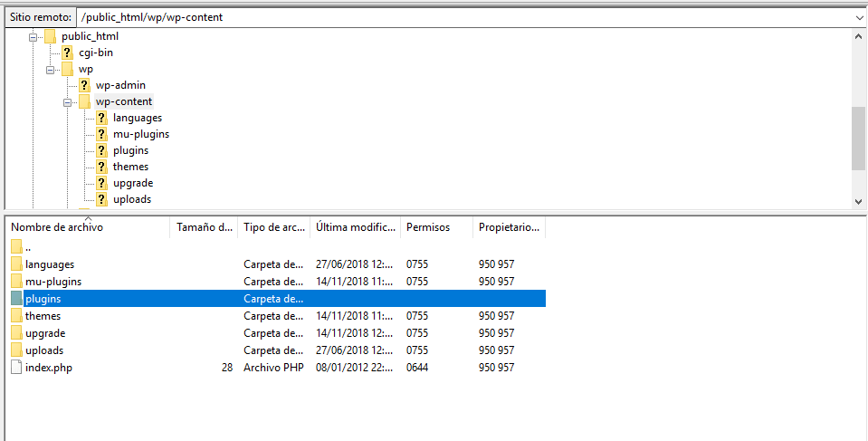Click plugins label in directory tree
This screenshot has width=868, height=441.
(130, 150)
